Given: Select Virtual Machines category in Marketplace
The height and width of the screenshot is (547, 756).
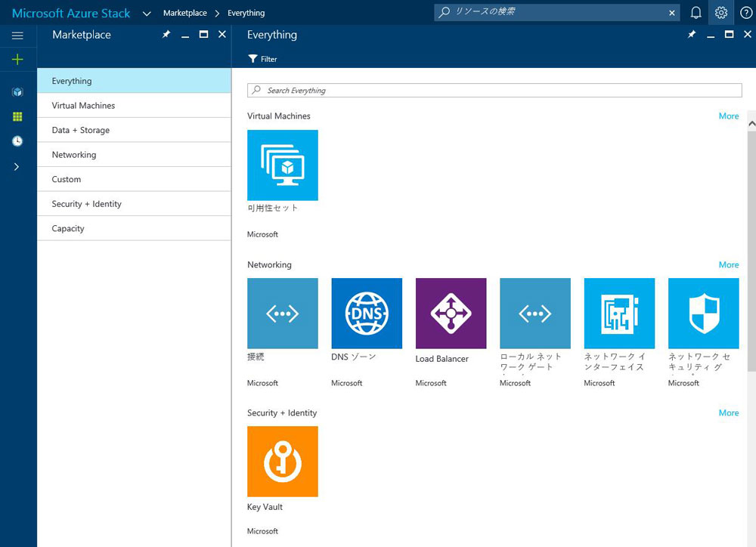Looking at the screenshot, I should [134, 105].
